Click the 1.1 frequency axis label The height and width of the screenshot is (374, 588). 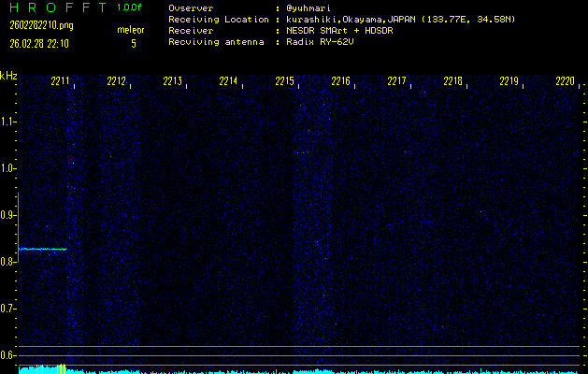tap(7, 122)
